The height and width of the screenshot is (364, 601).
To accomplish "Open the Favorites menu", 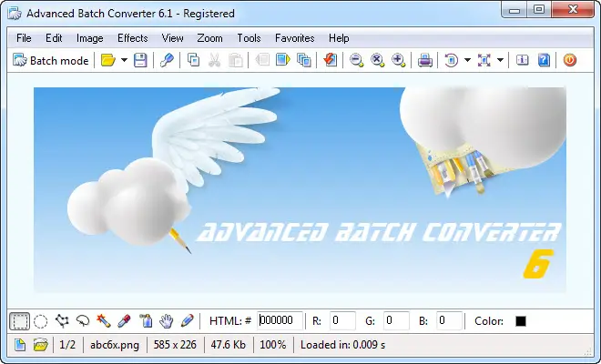I will tap(295, 38).
